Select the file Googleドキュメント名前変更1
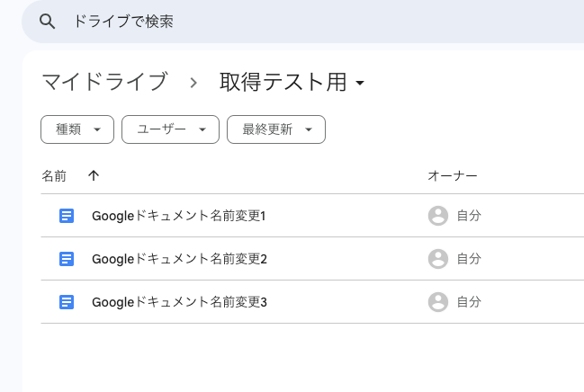 tap(179, 216)
